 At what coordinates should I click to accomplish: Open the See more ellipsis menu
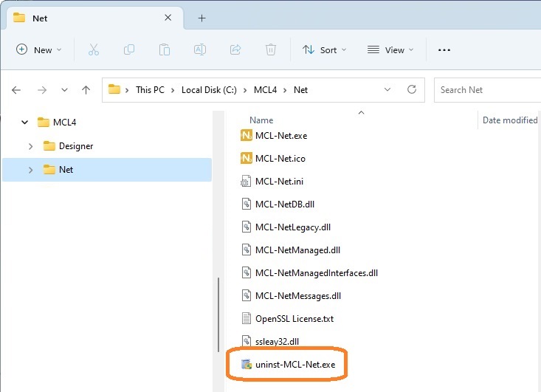pos(444,50)
